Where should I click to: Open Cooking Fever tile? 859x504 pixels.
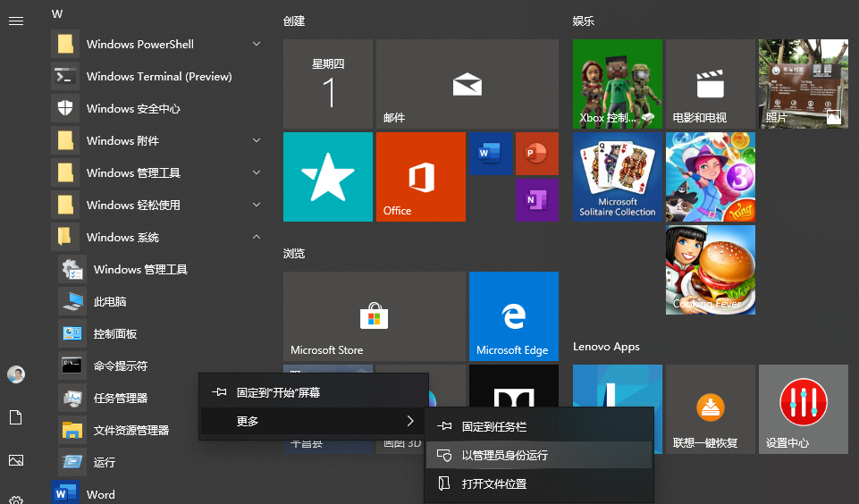pos(711,270)
